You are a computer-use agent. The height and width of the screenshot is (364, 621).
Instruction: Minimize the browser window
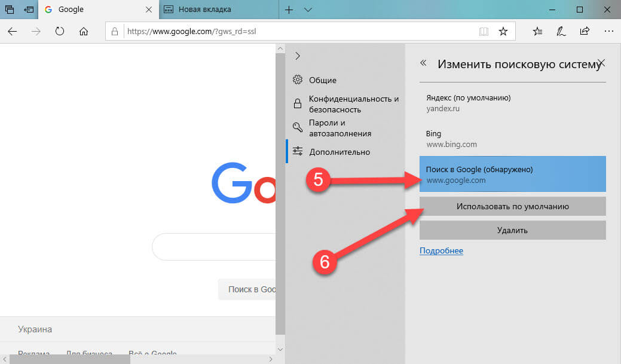[552, 10]
